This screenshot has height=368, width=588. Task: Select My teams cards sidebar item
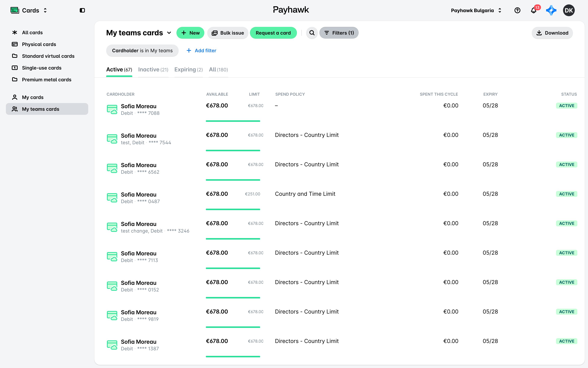47,109
